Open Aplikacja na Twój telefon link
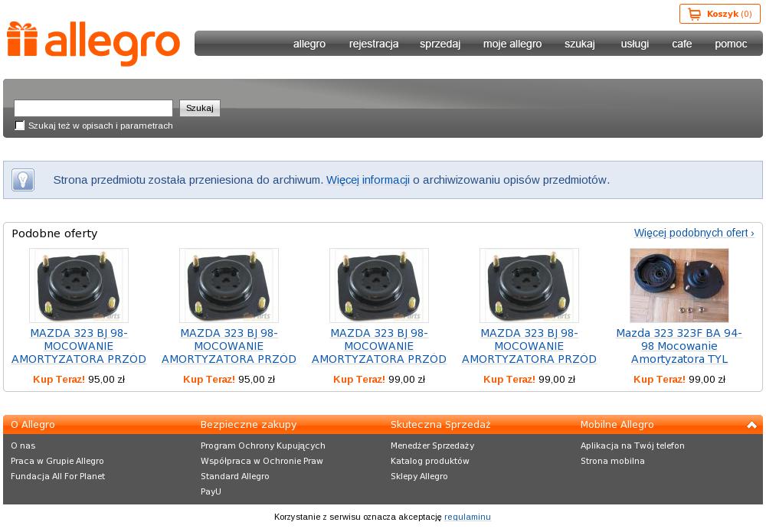The height and width of the screenshot is (532, 766). click(x=633, y=446)
